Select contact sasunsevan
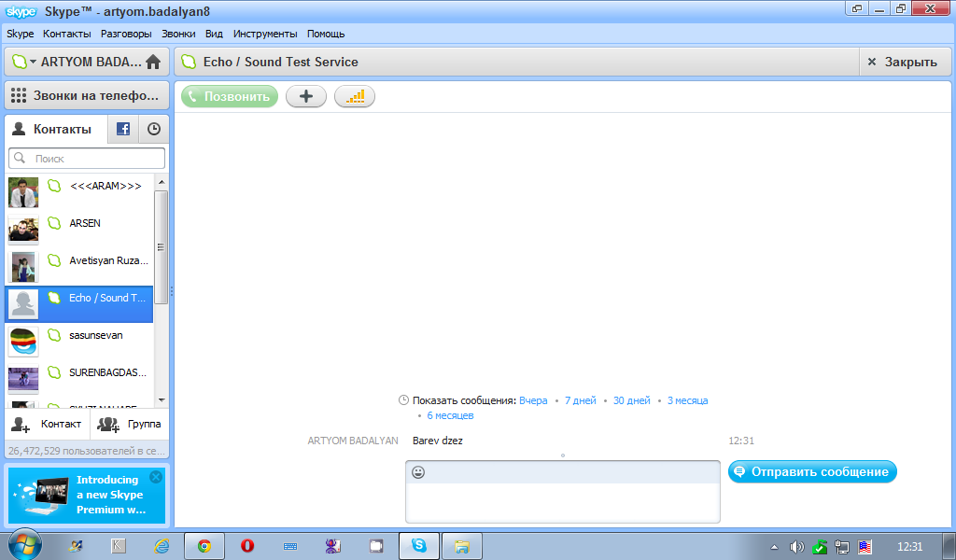This screenshot has height=560, width=956. [79, 342]
